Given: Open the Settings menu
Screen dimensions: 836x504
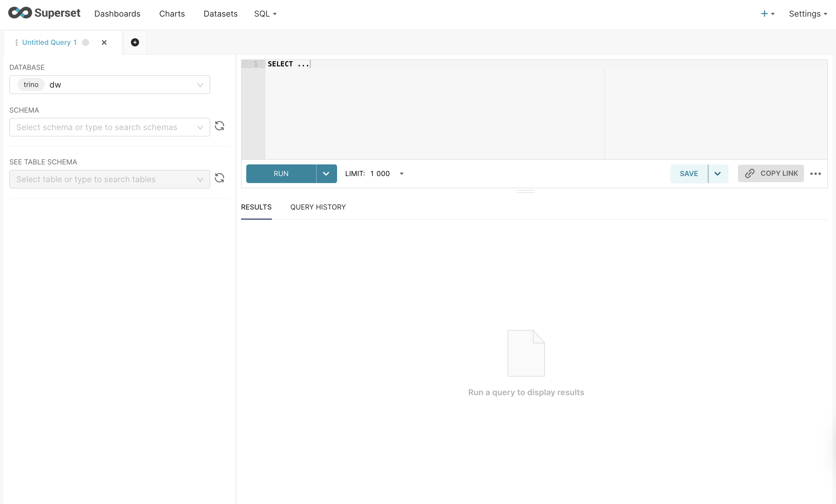Looking at the screenshot, I should point(807,14).
